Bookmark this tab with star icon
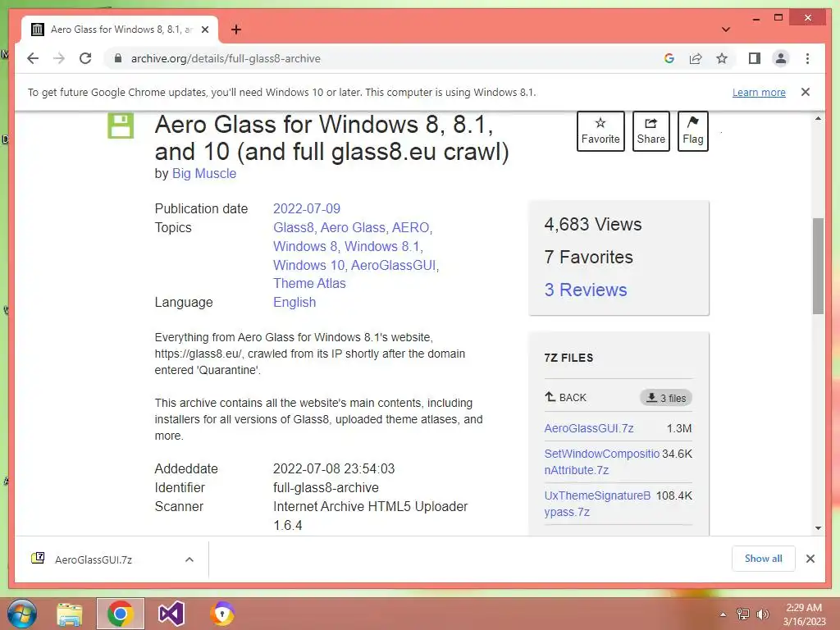Viewport: 840px width, 630px height. pos(722,58)
